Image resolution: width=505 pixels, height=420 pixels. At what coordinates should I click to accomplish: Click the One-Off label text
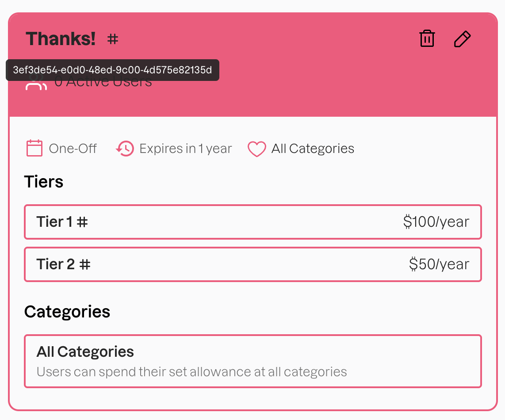pos(73,149)
